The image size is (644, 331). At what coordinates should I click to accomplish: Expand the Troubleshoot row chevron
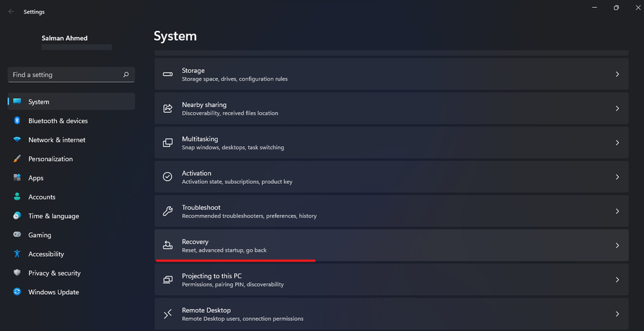[x=617, y=212]
